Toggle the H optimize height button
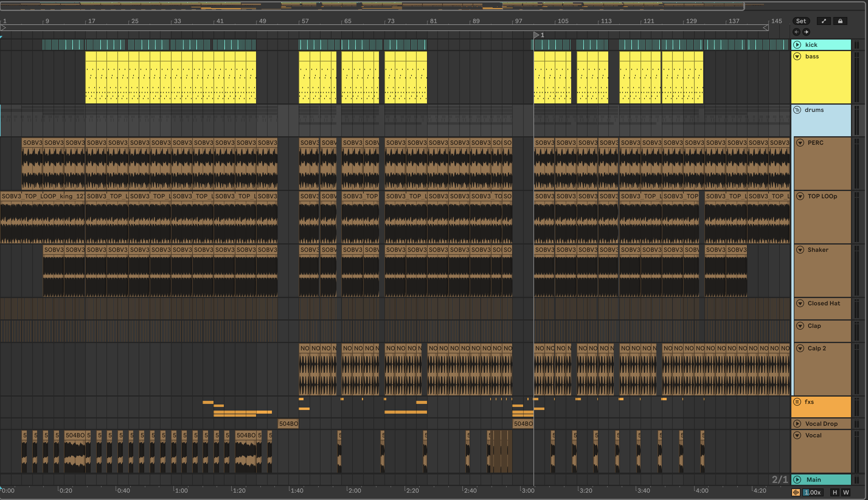This screenshot has height=500, width=868. tap(835, 492)
